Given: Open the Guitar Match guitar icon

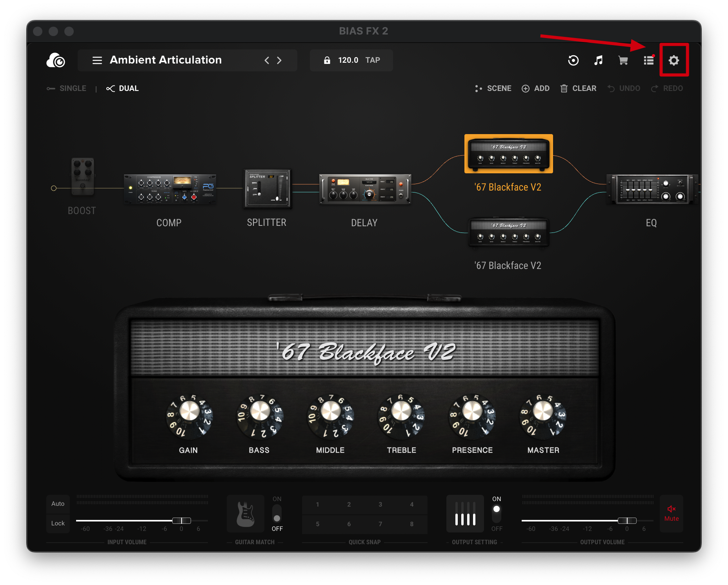Looking at the screenshot, I should coord(246,514).
